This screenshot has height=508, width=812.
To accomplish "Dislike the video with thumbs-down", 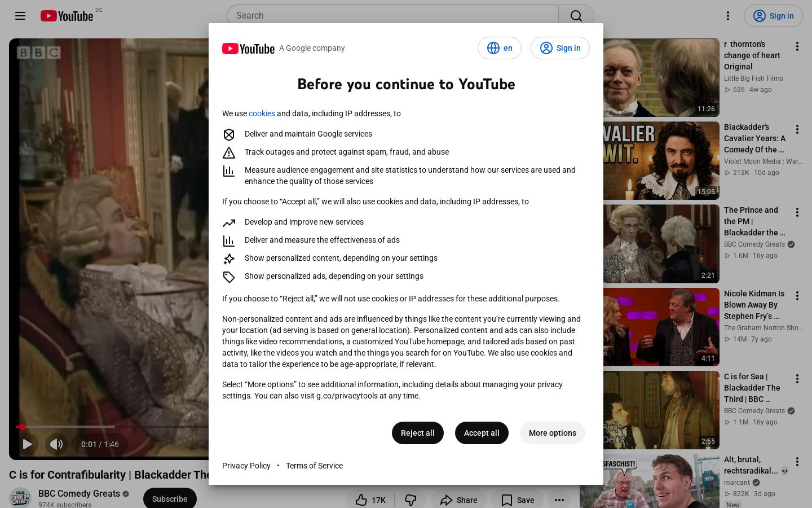I will pyautogui.click(x=411, y=500).
